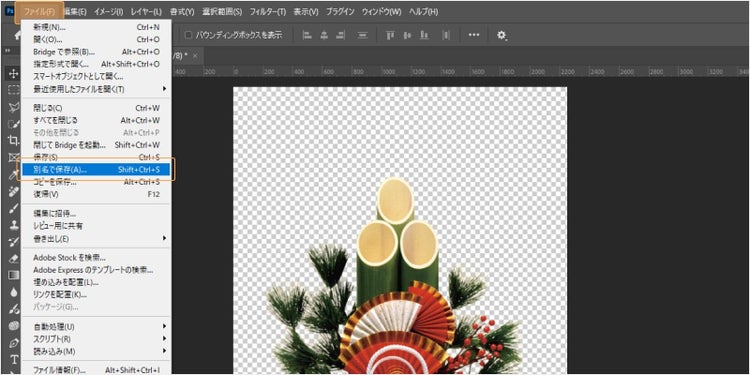Choose 新規(N)... menu entry
Screen dimensions: 750x375
[96, 27]
